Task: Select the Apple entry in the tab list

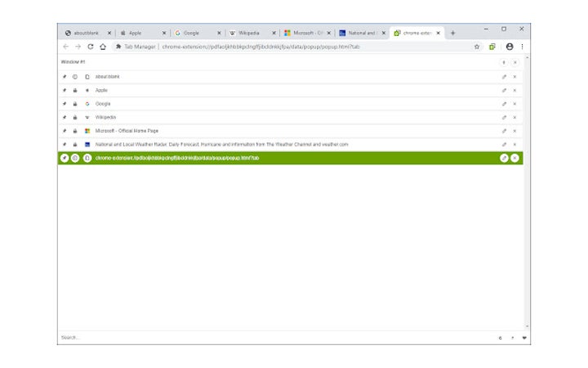Action: (x=101, y=90)
